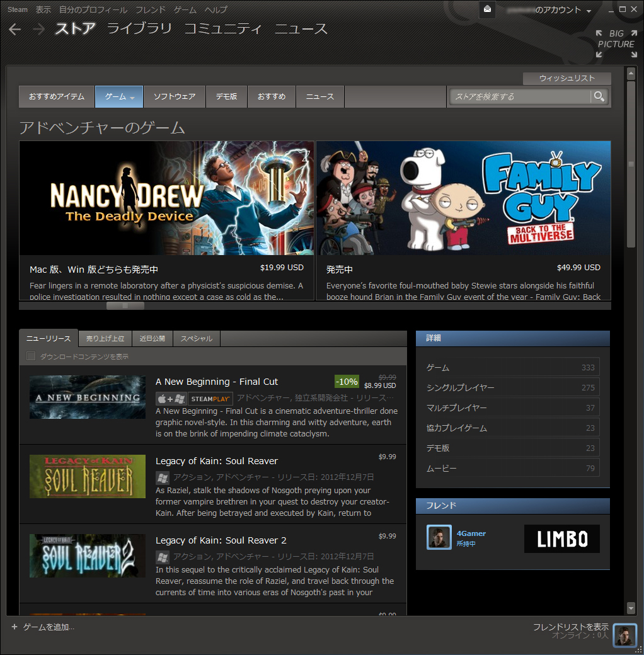644x655 pixels.
Task: Open the ヘルプ menu
Action: (x=216, y=9)
